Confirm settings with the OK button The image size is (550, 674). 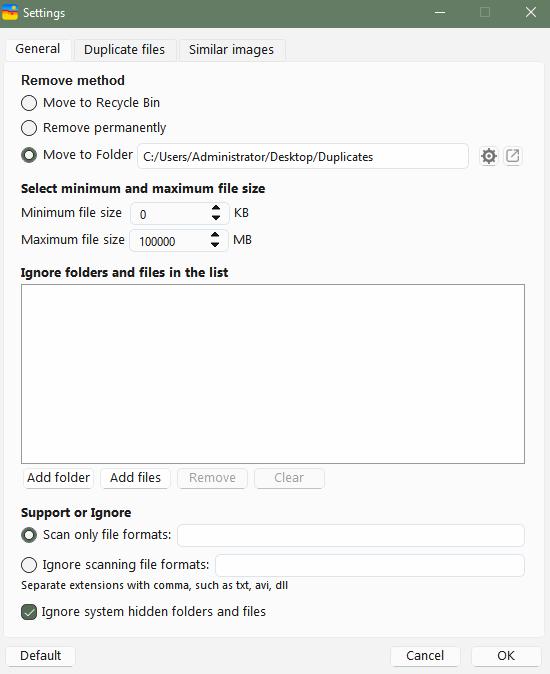(x=506, y=656)
